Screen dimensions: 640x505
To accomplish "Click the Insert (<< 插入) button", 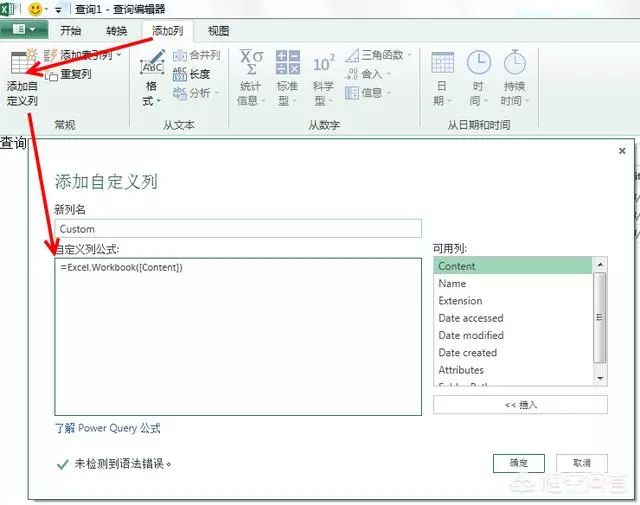I will point(520,405).
